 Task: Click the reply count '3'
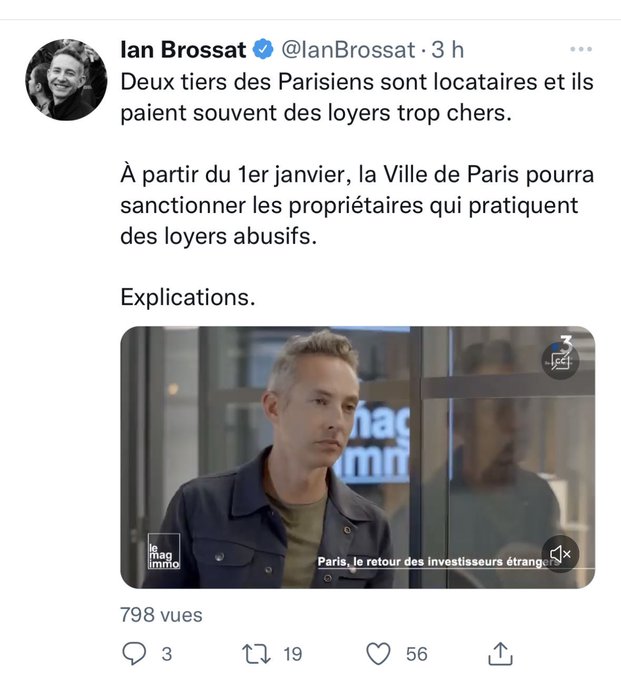point(167,654)
